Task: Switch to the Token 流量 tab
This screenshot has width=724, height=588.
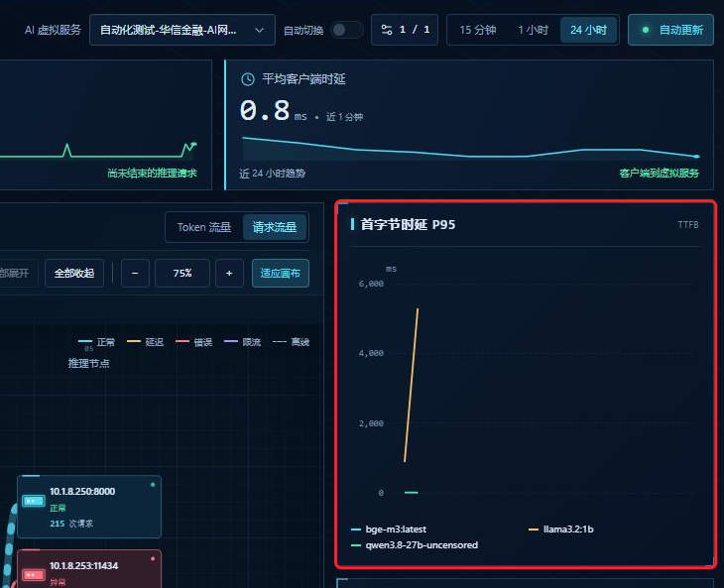Action: click(204, 227)
